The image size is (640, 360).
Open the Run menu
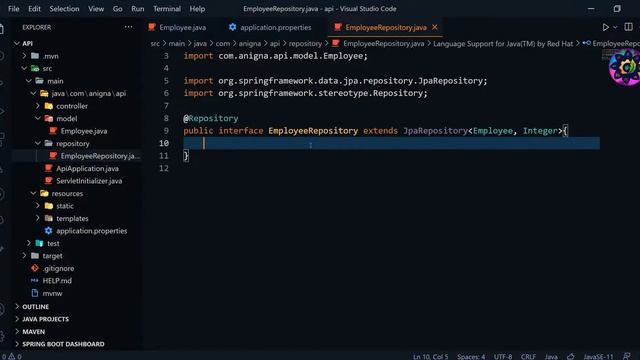(x=138, y=9)
